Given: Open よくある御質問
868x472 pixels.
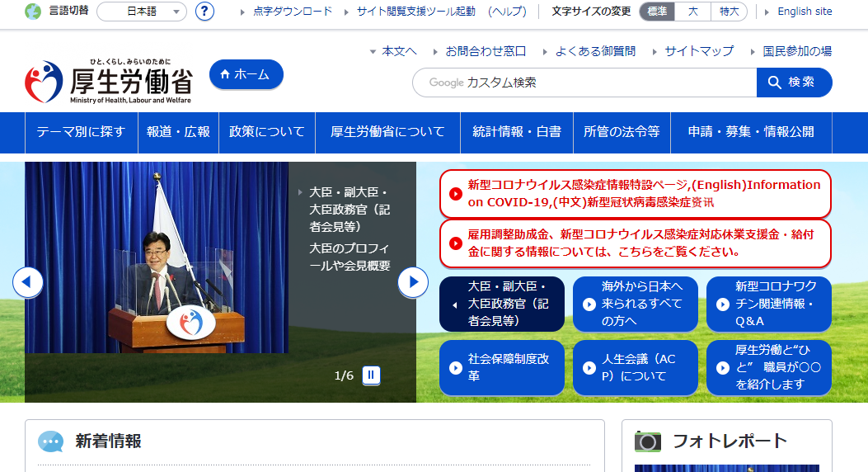Looking at the screenshot, I should coord(595,51).
